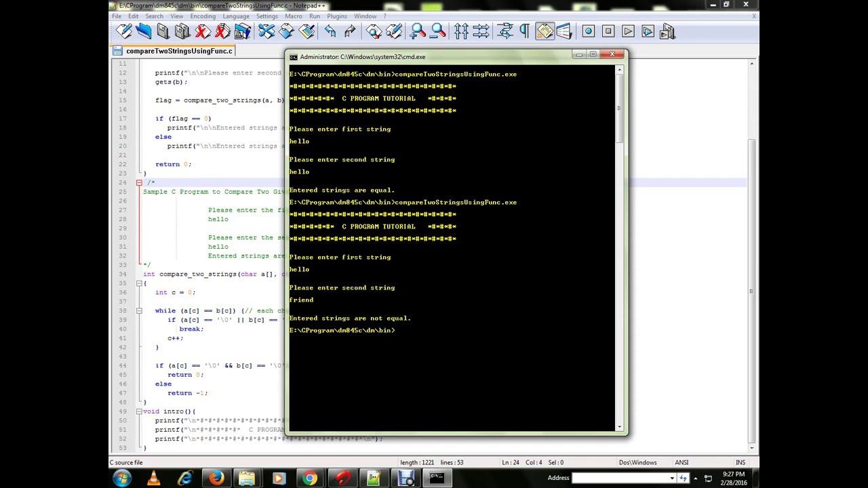Toggle show all characters pilcrow icon
Image resolution: width=868 pixels, height=488 pixels.
pyautogui.click(x=524, y=31)
